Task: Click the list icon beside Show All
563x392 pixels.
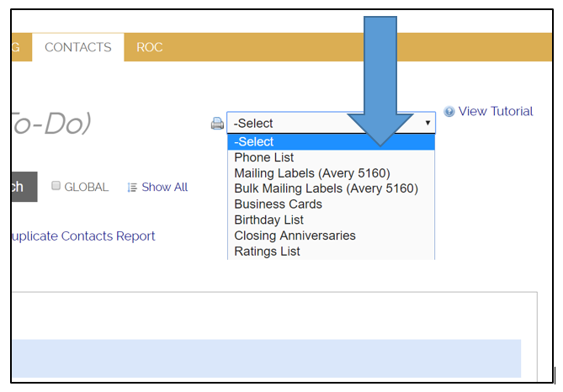Action: coord(132,188)
